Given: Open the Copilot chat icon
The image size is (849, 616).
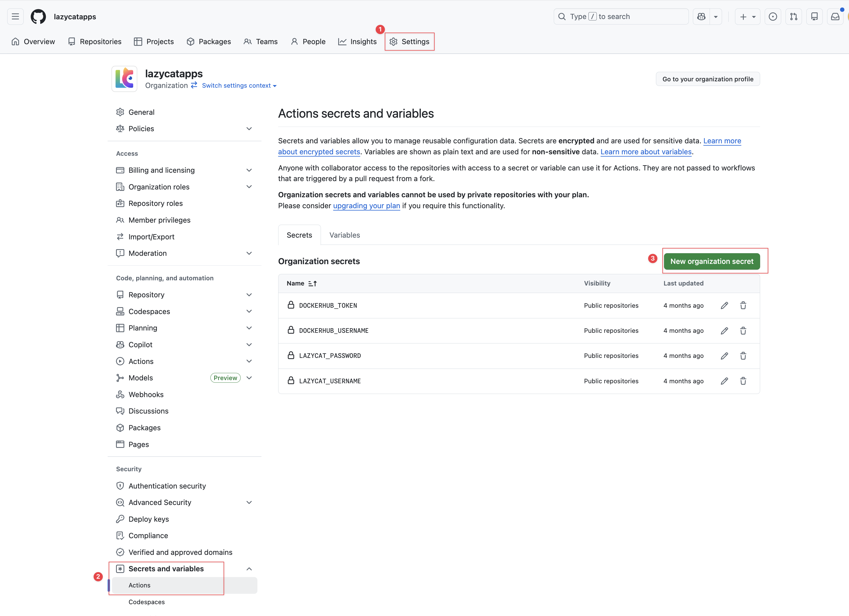Looking at the screenshot, I should [701, 16].
